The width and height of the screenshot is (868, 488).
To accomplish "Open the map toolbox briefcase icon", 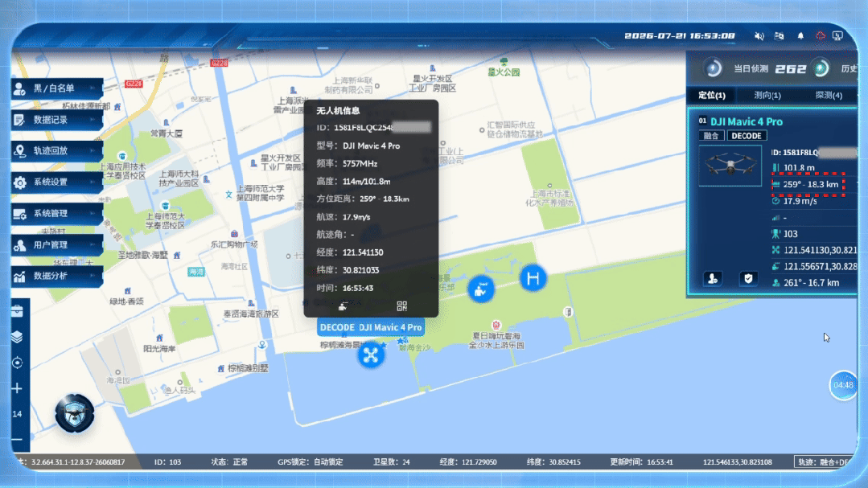I will tap(17, 311).
